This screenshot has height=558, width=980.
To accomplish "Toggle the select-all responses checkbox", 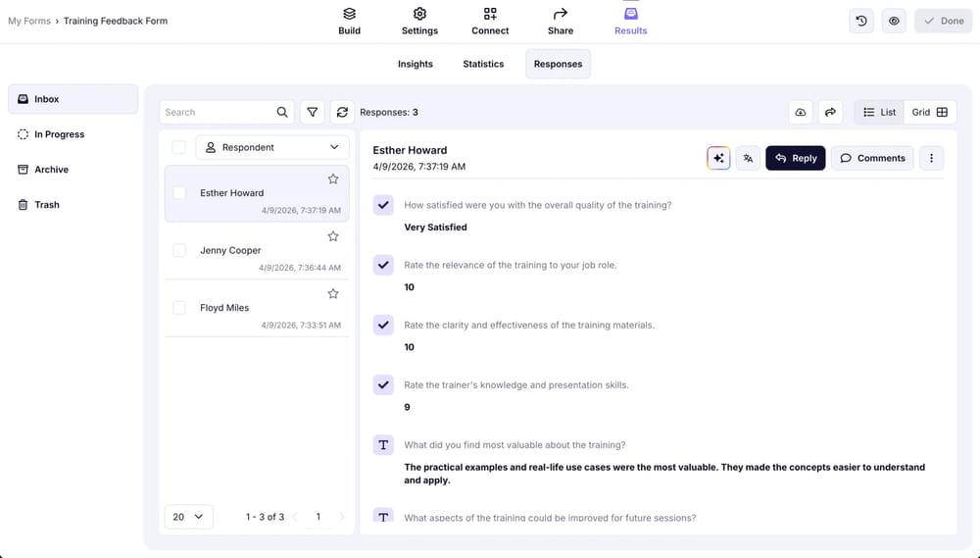I will pyautogui.click(x=178, y=147).
